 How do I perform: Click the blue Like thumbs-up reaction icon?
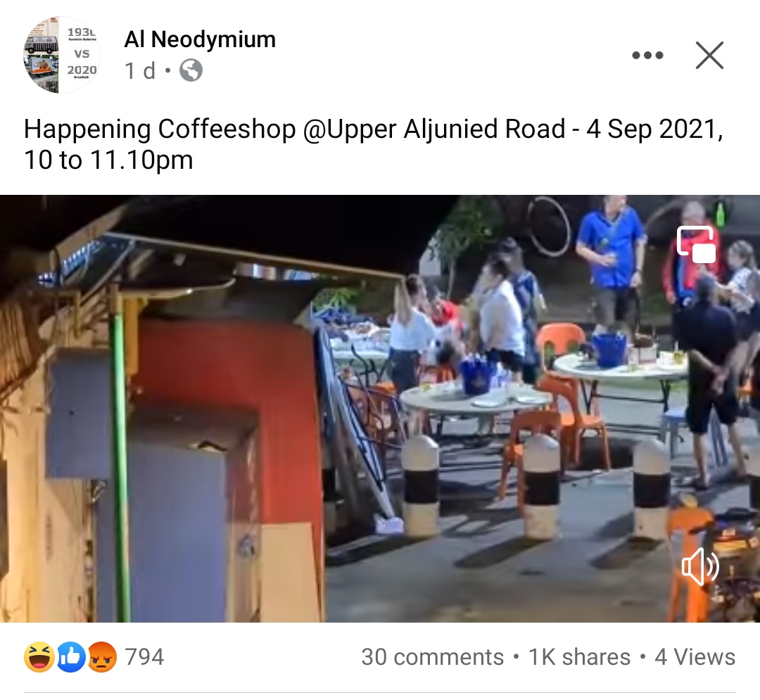tap(71, 657)
